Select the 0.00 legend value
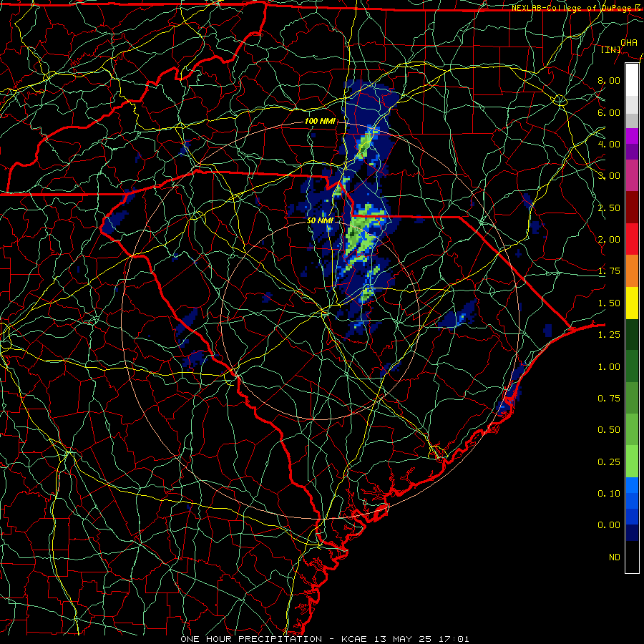Viewport: 644px width, 644px height. click(609, 525)
